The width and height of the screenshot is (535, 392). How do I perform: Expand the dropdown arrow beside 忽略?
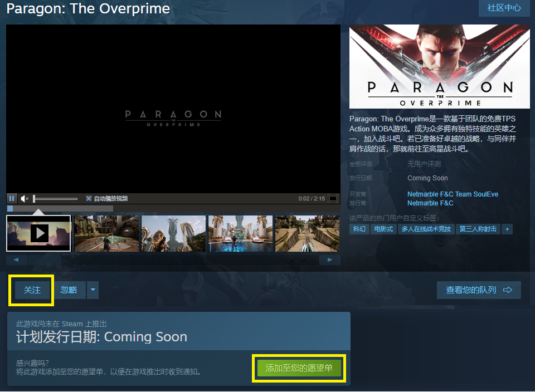point(93,290)
